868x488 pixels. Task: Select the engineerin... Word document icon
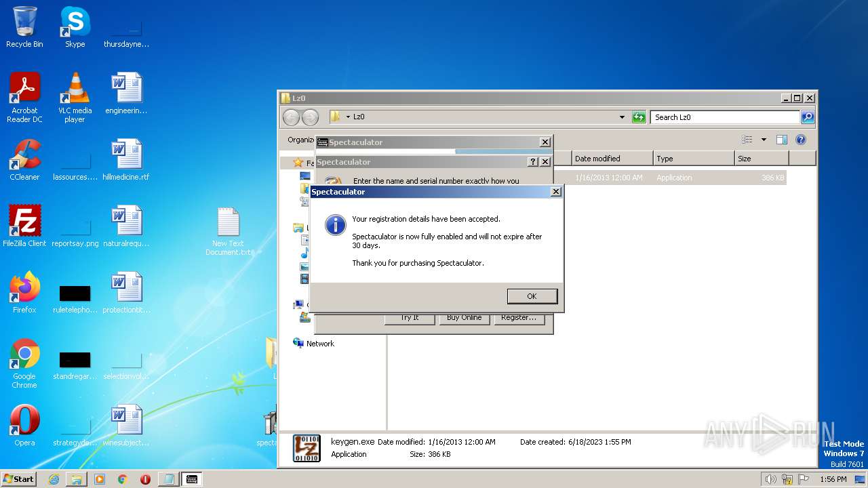coord(126,94)
